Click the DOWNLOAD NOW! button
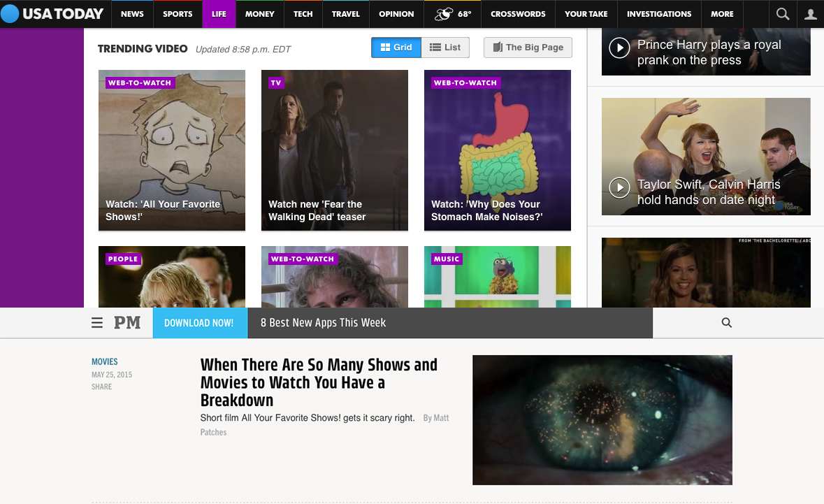The height and width of the screenshot is (504, 824). (200, 323)
